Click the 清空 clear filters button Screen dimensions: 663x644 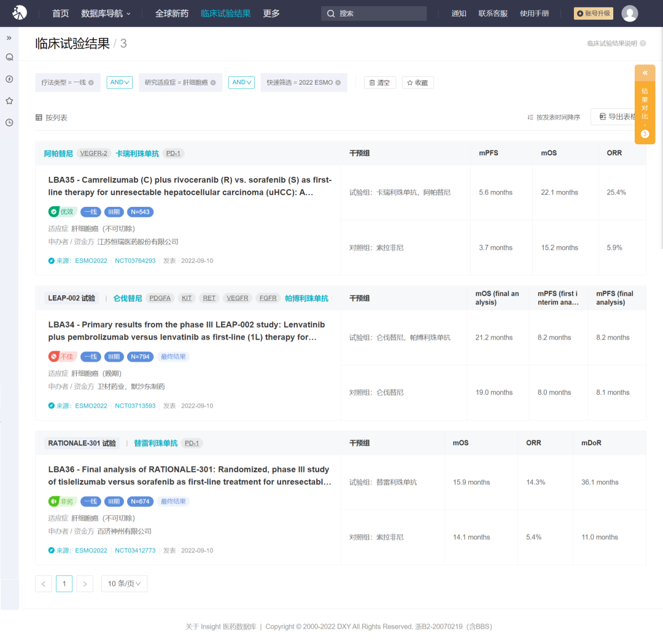coord(380,82)
